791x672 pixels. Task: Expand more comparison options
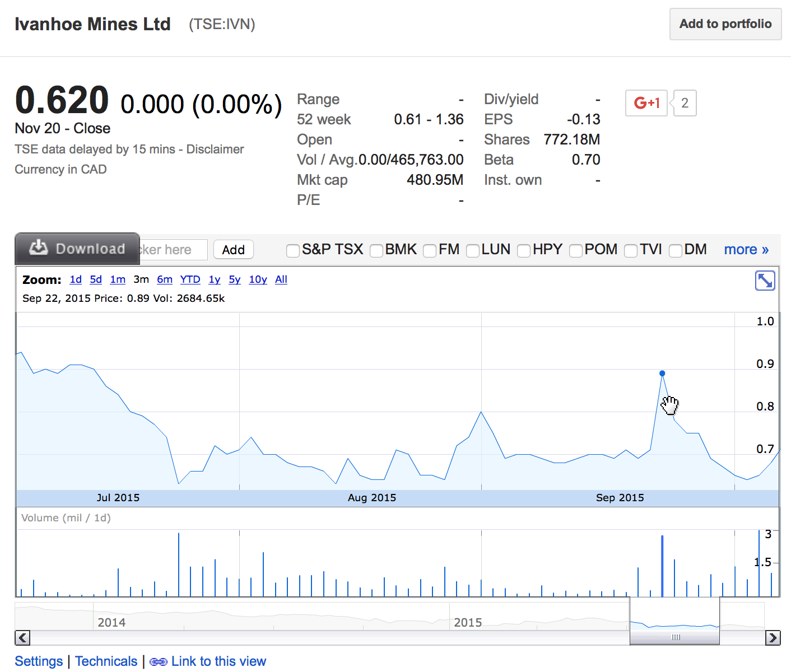(746, 249)
